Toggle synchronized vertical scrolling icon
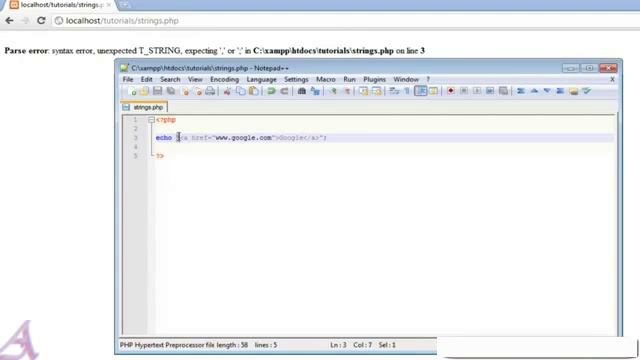 (x=363, y=91)
